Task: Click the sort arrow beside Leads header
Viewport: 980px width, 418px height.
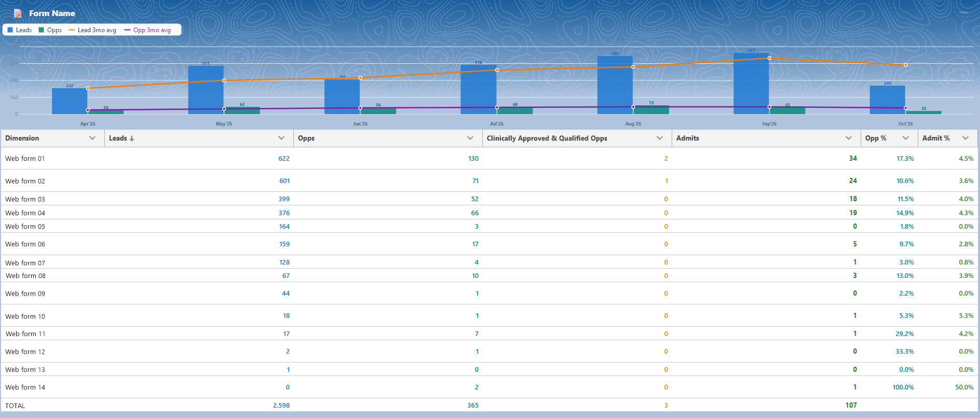Action: (x=132, y=138)
